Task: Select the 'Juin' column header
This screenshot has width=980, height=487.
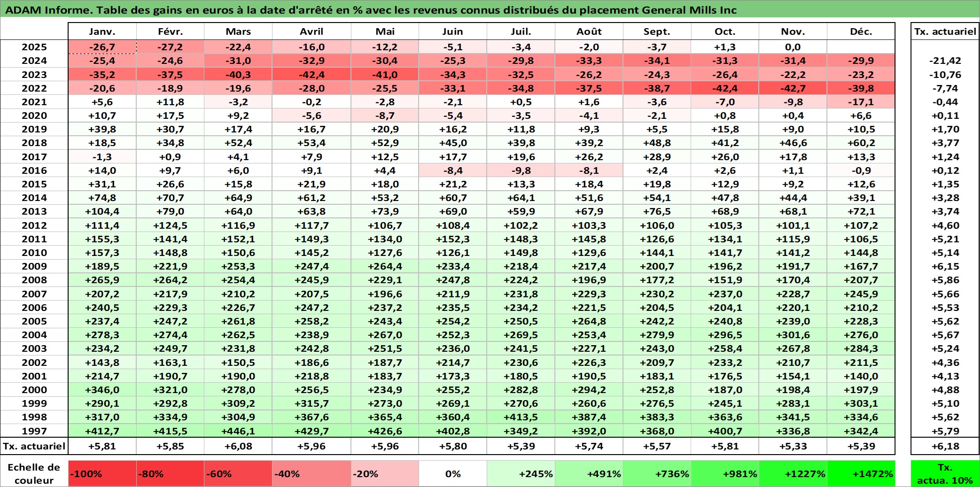Action: click(453, 31)
